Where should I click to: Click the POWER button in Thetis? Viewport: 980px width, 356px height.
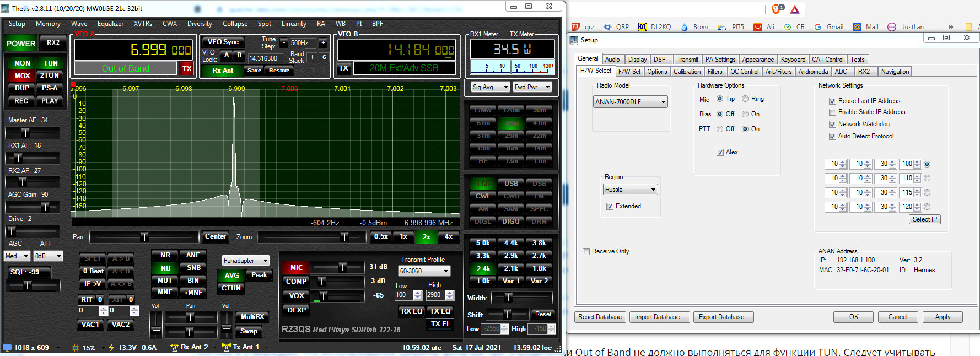(21, 44)
